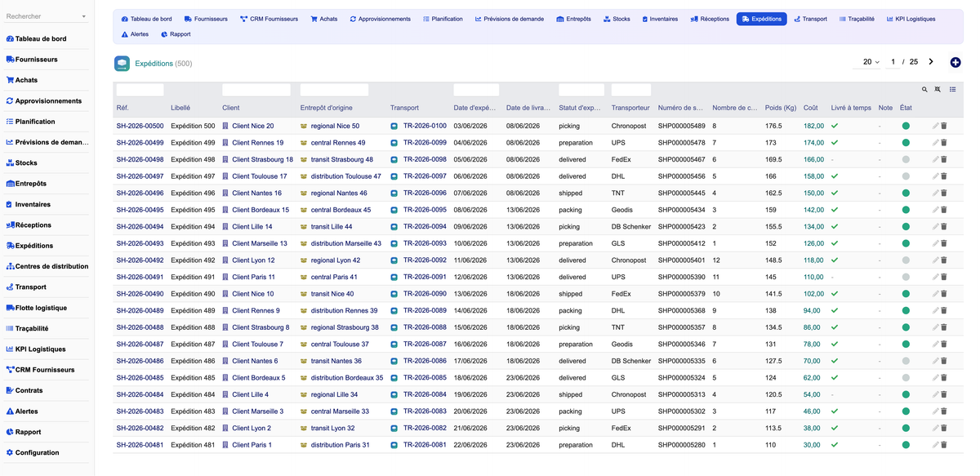Click Livré à temps checkmark for SH-2026-00482

coord(835,428)
